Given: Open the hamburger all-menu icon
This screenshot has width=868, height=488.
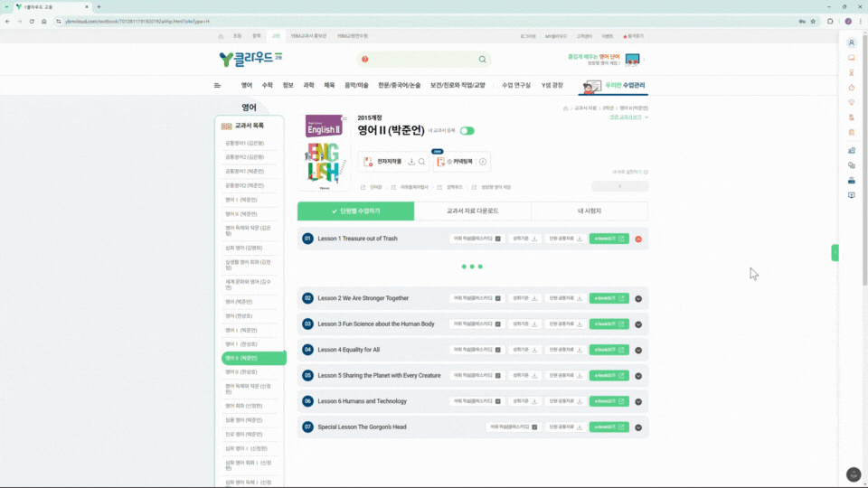Looking at the screenshot, I should (x=218, y=85).
